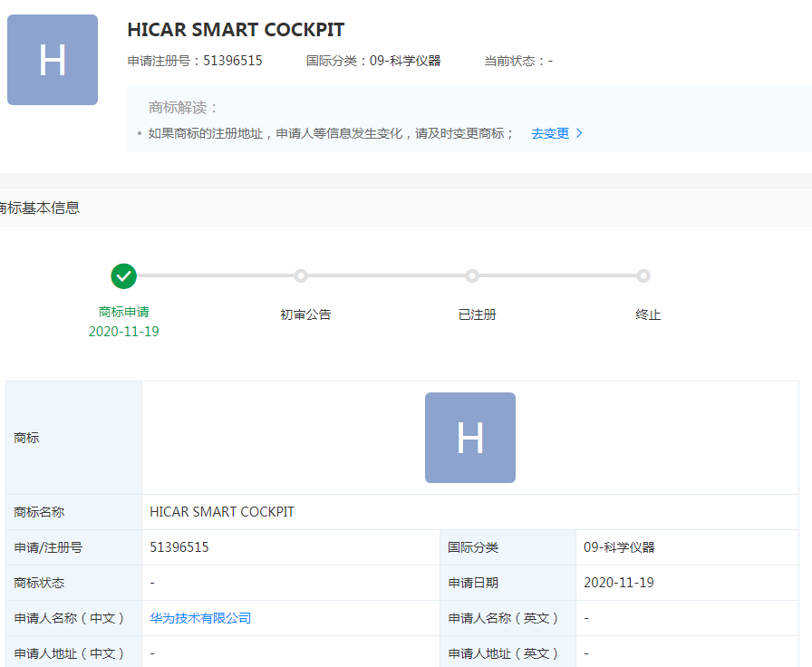The height and width of the screenshot is (667, 812).
Task: Click registration number 51396515 in the header
Action: pos(233,61)
